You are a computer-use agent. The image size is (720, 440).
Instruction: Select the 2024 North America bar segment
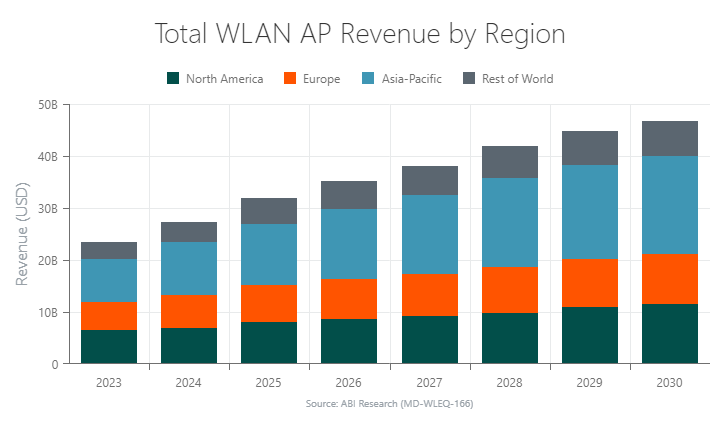189,346
